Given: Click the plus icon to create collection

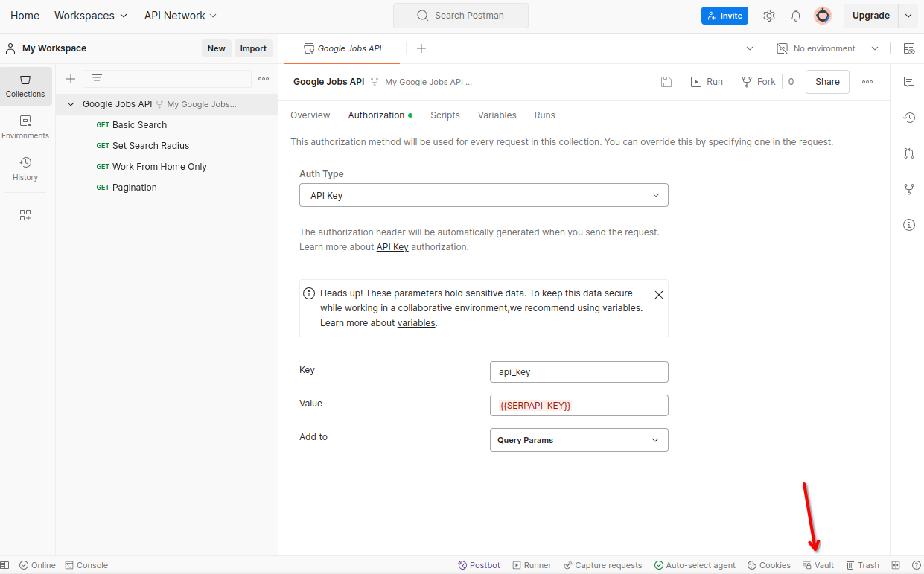Looking at the screenshot, I should click(x=71, y=79).
